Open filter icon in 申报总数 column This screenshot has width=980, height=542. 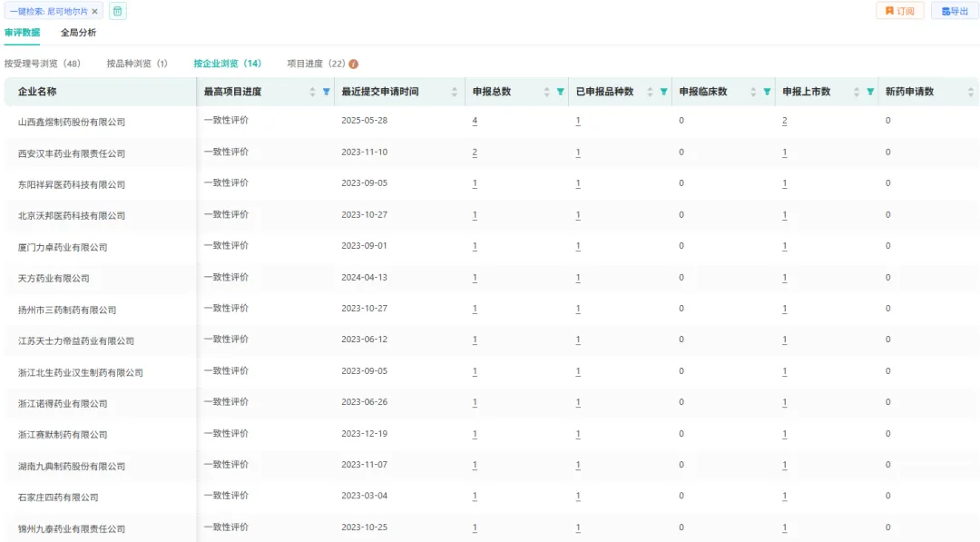click(x=560, y=92)
